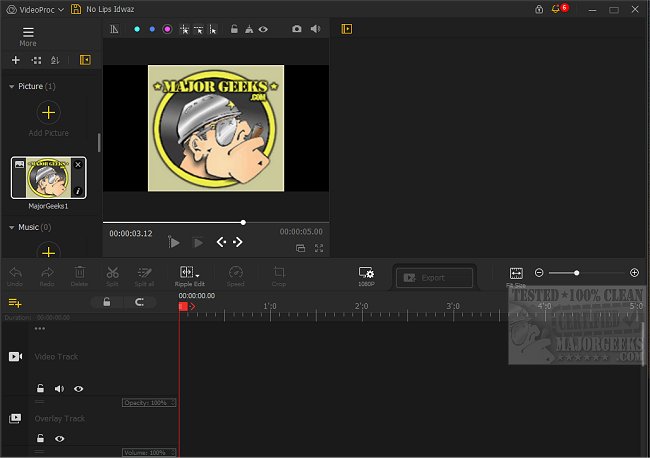
Task: Click the Add Picture button
Action: pos(48,112)
